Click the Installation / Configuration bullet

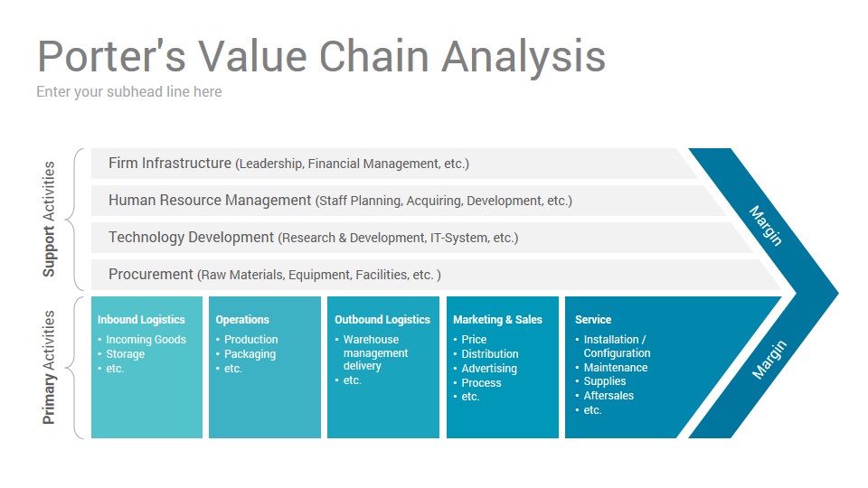[613, 346]
